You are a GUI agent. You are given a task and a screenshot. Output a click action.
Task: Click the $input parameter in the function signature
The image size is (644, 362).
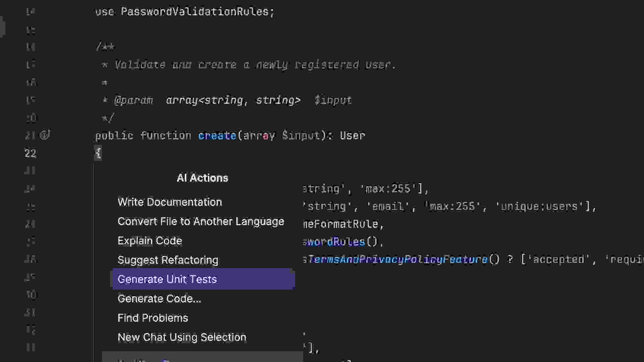click(301, 136)
